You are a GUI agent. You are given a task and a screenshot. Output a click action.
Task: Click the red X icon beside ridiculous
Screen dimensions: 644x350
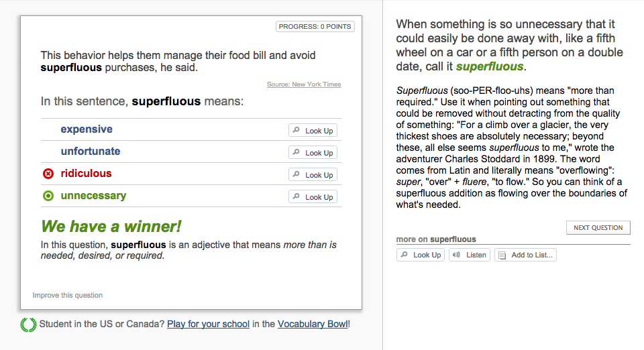tap(48, 174)
